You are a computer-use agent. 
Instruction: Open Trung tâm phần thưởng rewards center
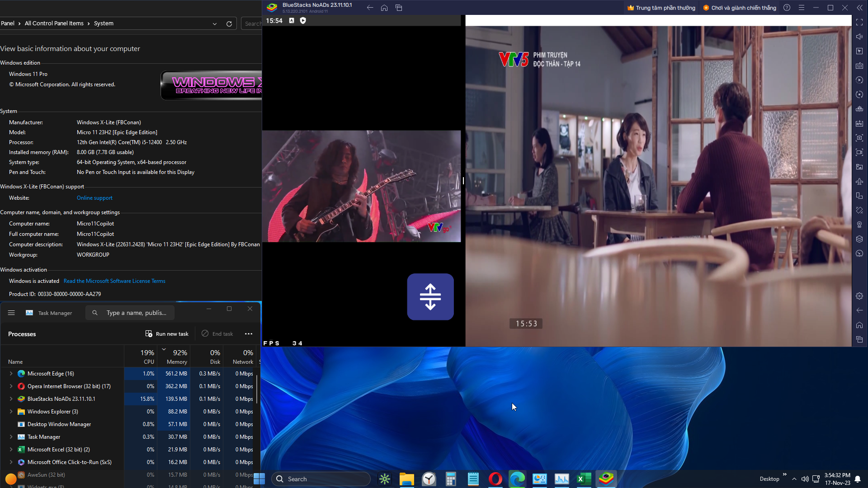point(661,8)
